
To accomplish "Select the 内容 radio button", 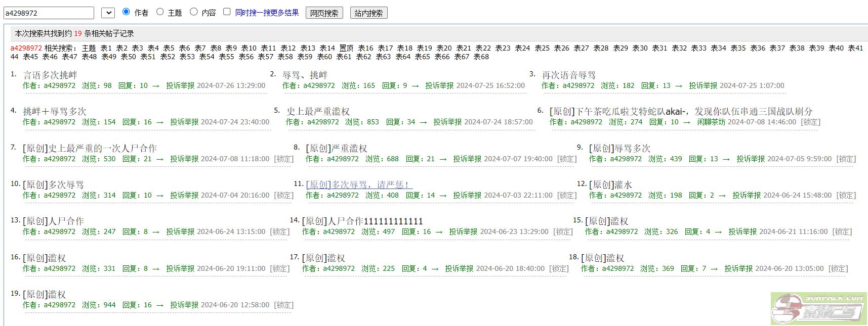I will [x=194, y=12].
